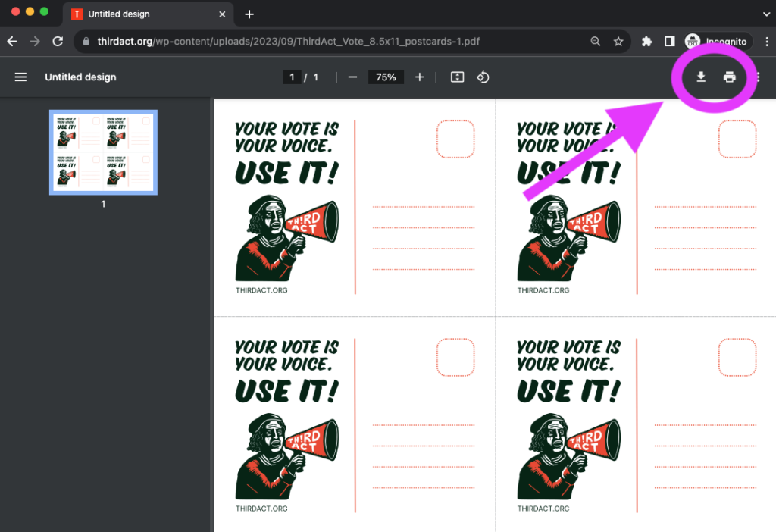
Task: Open the address bar zoom magnifier
Action: coord(596,42)
